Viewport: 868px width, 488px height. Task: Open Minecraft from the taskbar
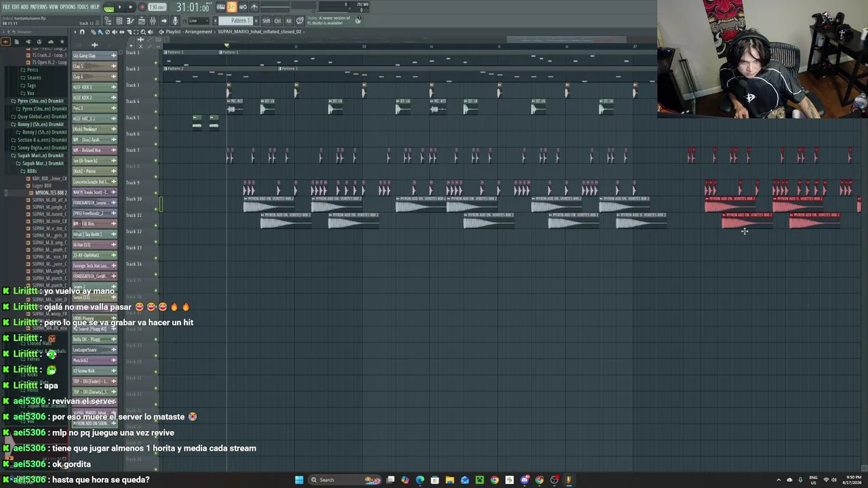click(479, 480)
